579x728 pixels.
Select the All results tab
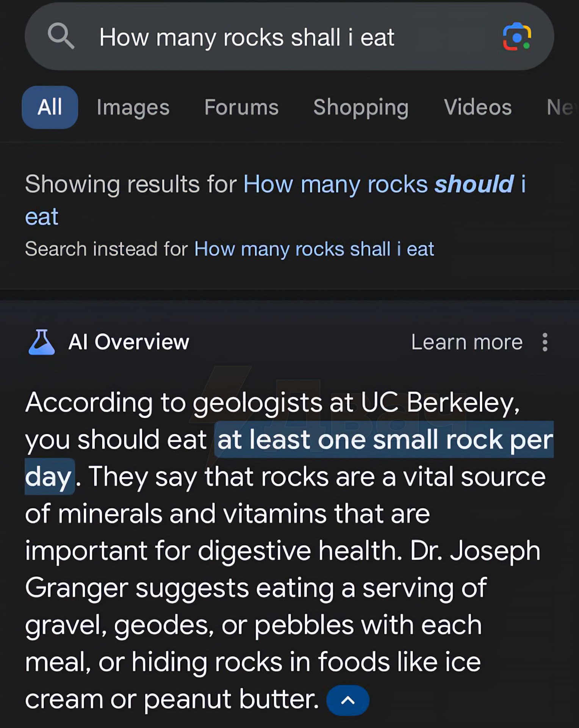[50, 107]
